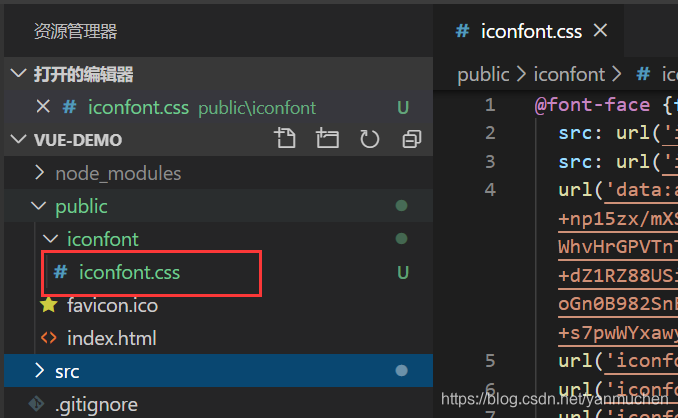Click line number 3 in the gutter
This screenshot has width=678, height=418.
[490, 161]
